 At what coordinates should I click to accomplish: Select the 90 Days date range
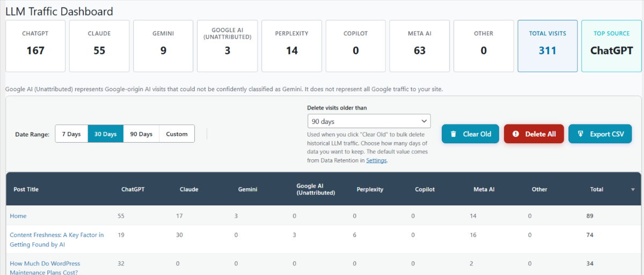tap(141, 134)
